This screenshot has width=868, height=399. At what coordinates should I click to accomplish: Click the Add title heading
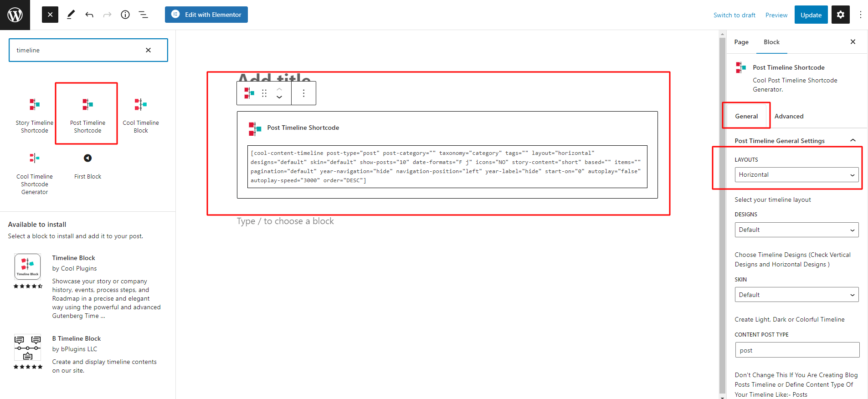[x=274, y=77]
